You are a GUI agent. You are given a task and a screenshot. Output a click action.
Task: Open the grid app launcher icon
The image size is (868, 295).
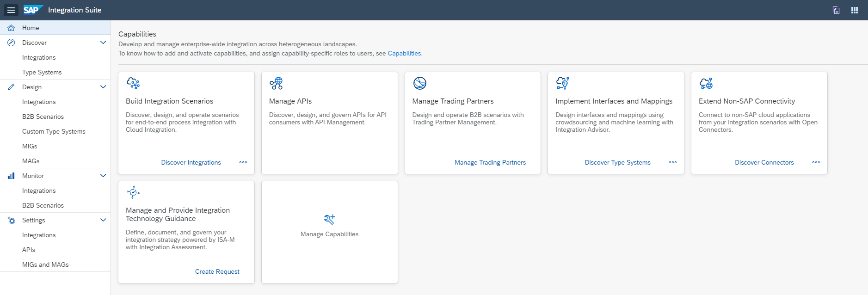pyautogui.click(x=855, y=10)
